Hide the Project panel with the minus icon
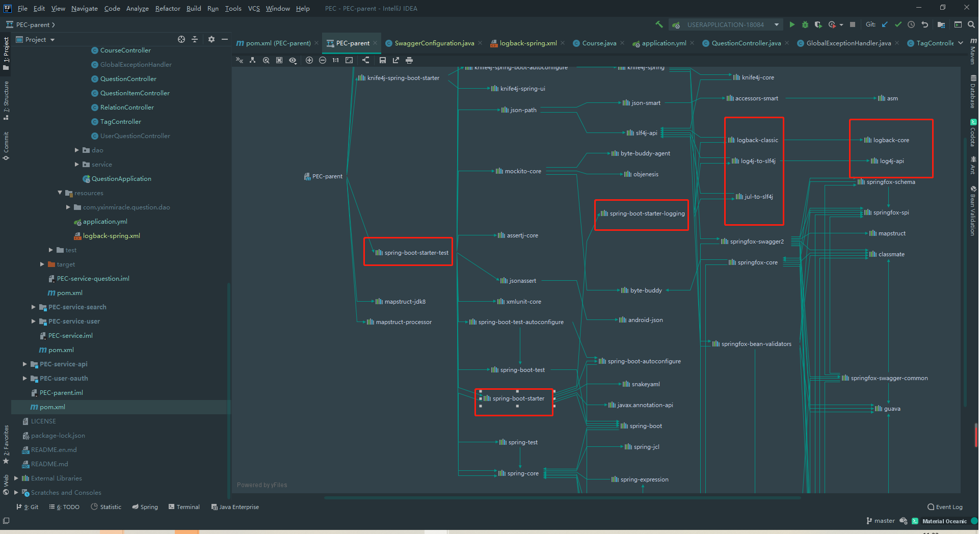980x534 pixels. point(225,39)
